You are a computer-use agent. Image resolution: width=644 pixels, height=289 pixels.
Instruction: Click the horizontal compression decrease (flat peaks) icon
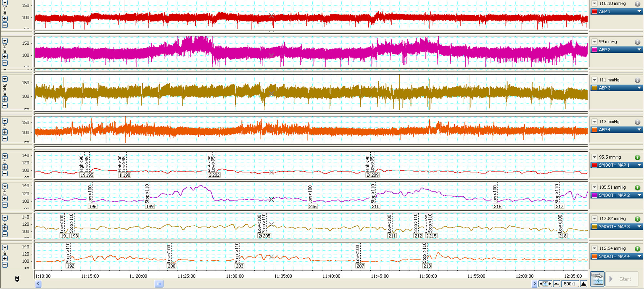tap(556, 284)
